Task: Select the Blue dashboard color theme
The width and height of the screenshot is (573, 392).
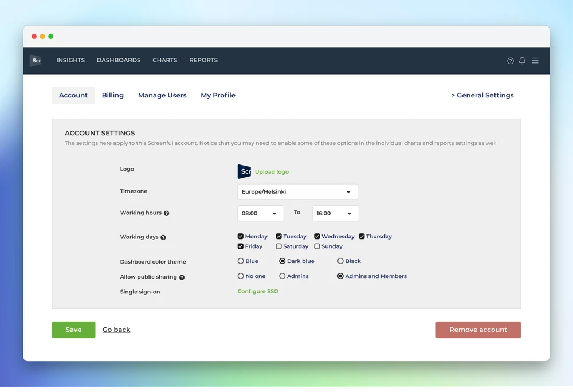Action: pyautogui.click(x=241, y=261)
